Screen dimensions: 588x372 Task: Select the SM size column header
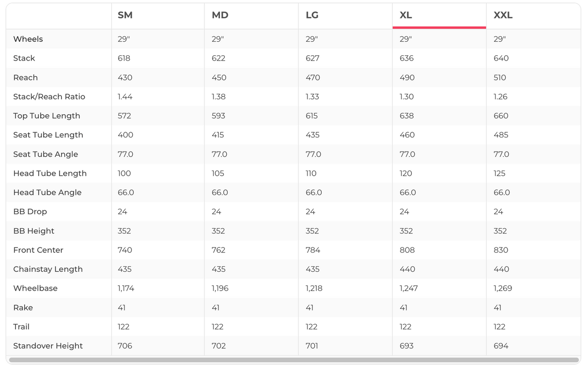point(125,15)
